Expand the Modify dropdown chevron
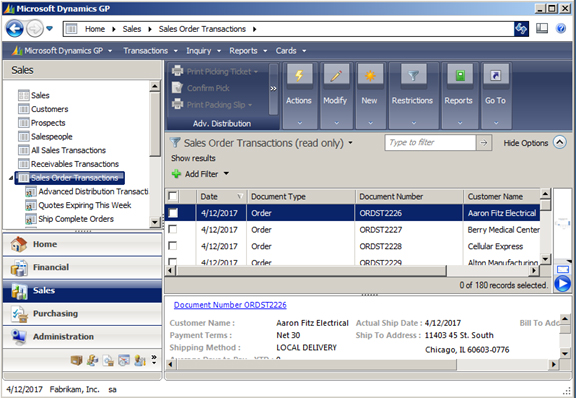This screenshot has width=576, height=398. coord(336,123)
